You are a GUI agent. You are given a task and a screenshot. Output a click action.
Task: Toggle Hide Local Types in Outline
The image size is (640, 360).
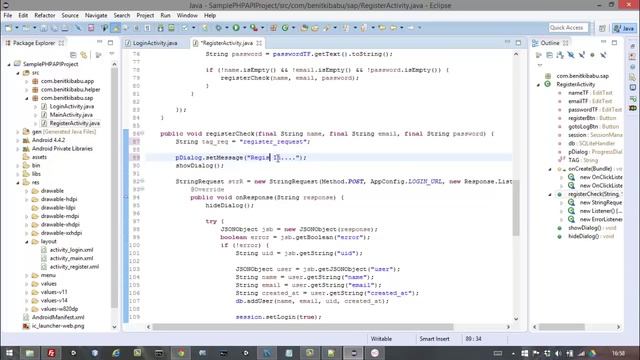click(x=603, y=55)
